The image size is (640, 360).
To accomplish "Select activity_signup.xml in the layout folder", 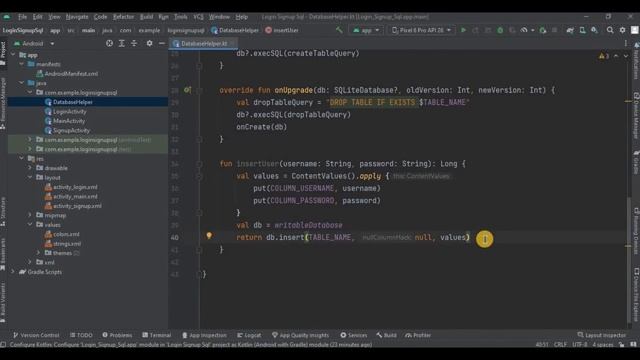I will pyautogui.click(x=77, y=206).
